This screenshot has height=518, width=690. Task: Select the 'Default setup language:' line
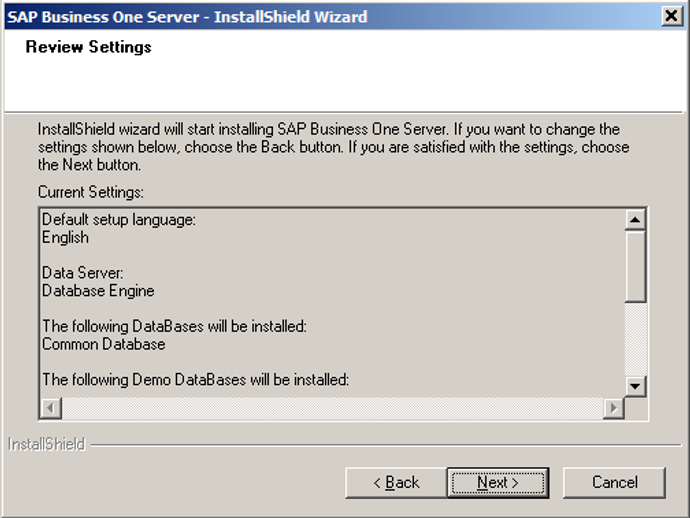(119, 219)
